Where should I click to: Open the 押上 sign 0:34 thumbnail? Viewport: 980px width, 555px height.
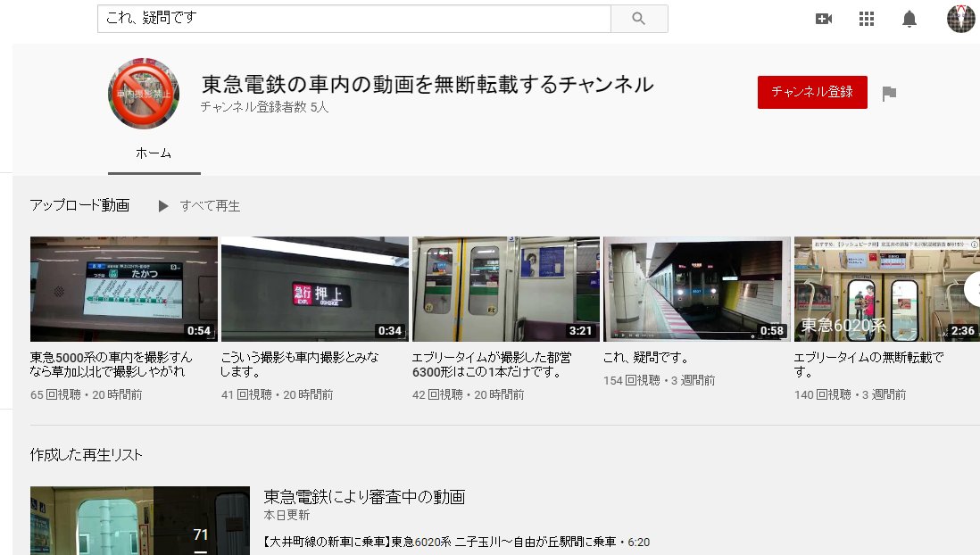pos(315,289)
